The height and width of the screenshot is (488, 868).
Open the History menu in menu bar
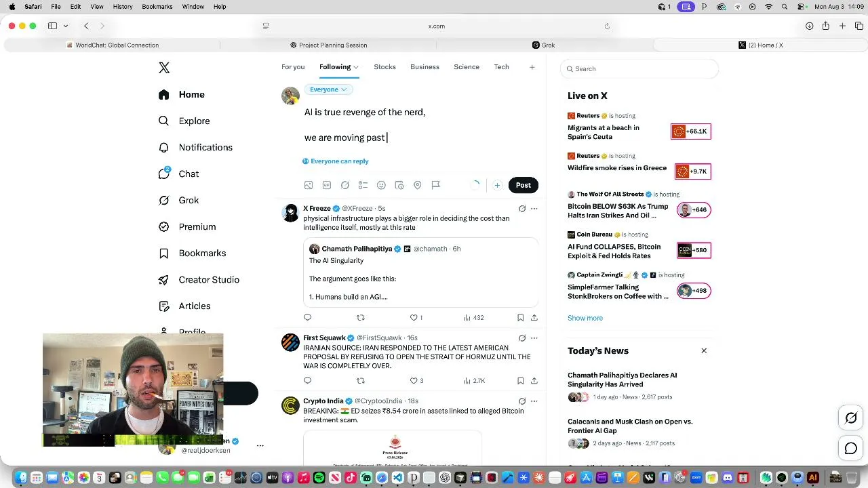[x=123, y=7]
